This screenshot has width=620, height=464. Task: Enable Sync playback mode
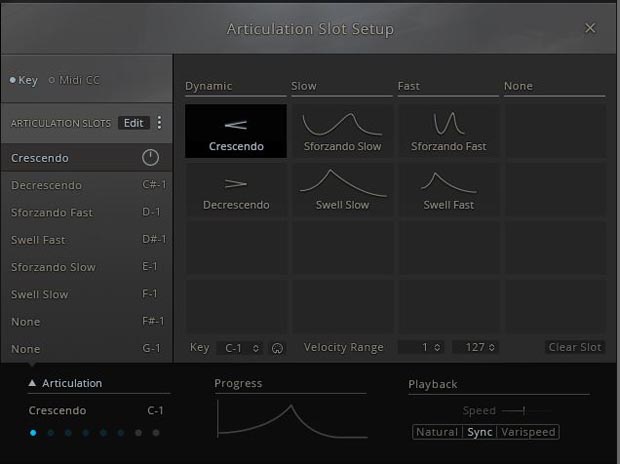480,432
